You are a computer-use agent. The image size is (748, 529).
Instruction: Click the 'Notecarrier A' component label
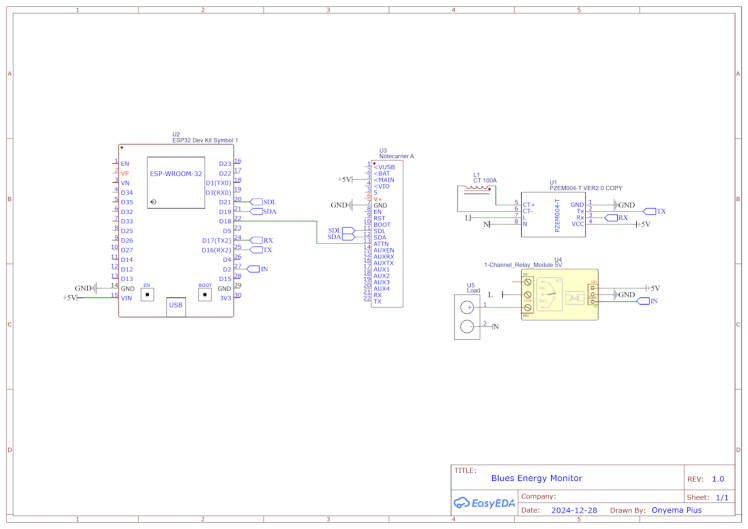396,156
